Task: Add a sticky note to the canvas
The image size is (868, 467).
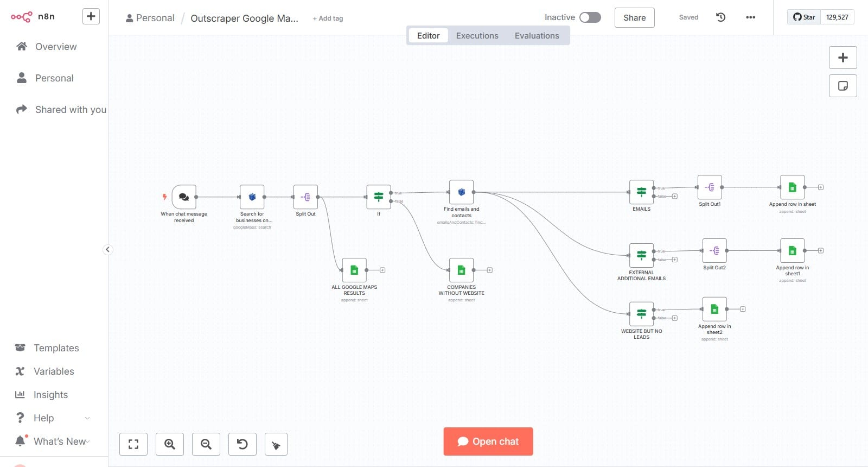Action: tap(843, 86)
